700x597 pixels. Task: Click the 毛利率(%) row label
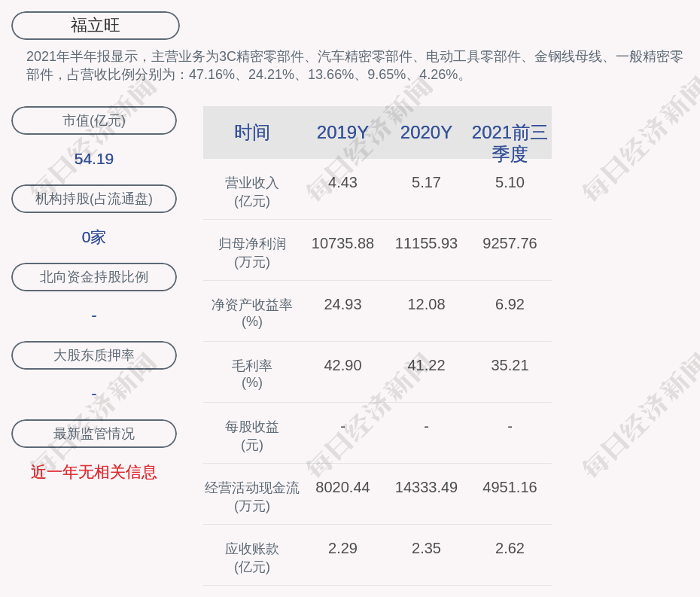[252, 374]
